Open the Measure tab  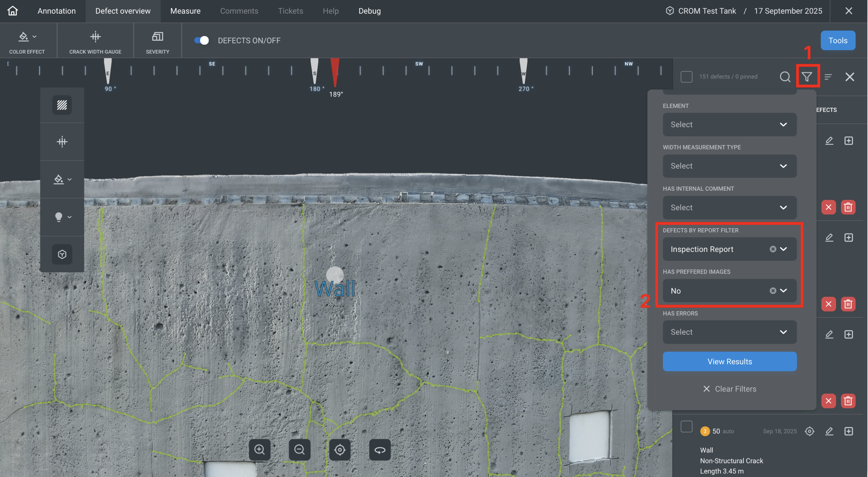coord(185,11)
